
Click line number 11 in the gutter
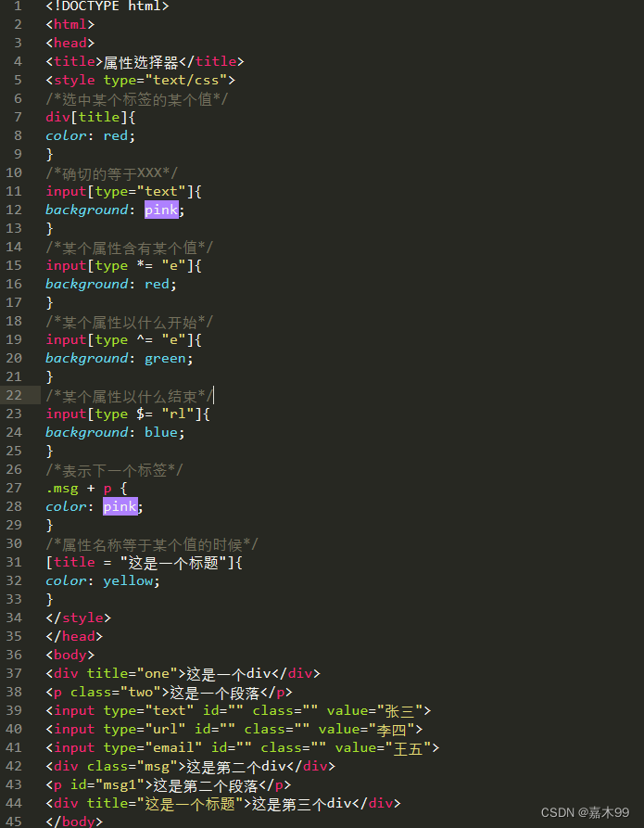tap(14, 191)
